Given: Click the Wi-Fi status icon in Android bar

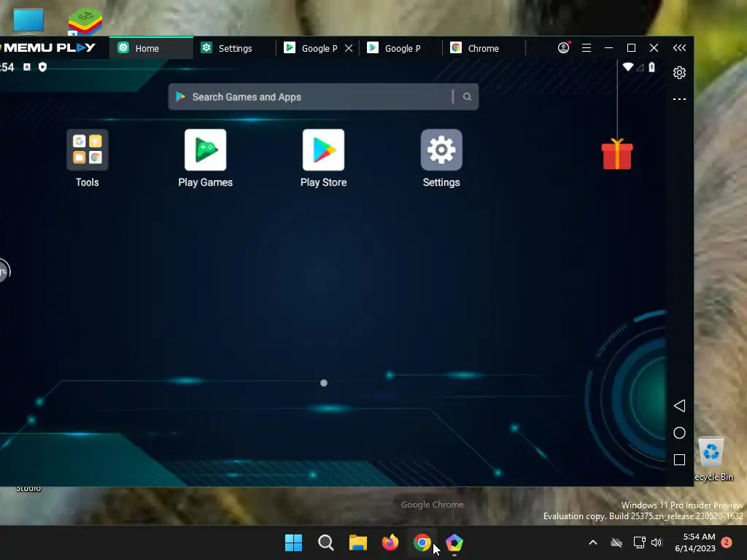Looking at the screenshot, I should [x=628, y=66].
